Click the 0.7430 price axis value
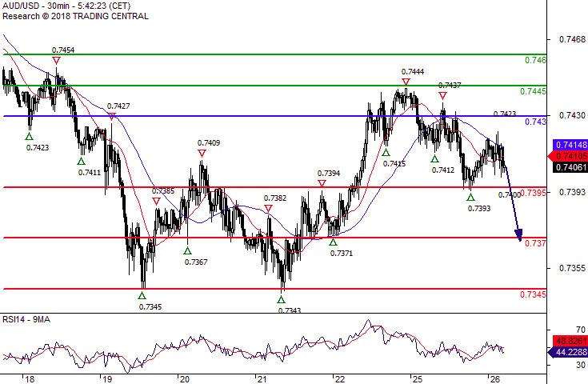The width and height of the screenshot is (588, 384). (x=572, y=115)
